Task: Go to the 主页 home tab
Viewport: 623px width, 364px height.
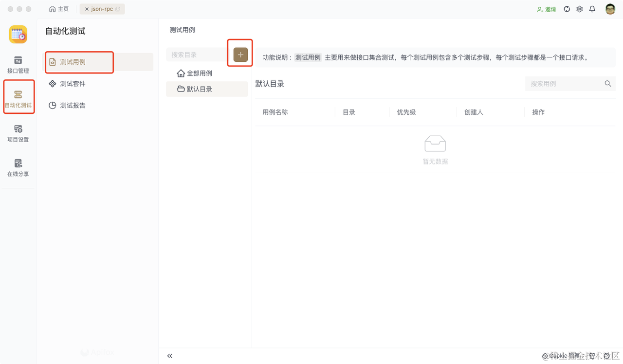Action: (58, 9)
